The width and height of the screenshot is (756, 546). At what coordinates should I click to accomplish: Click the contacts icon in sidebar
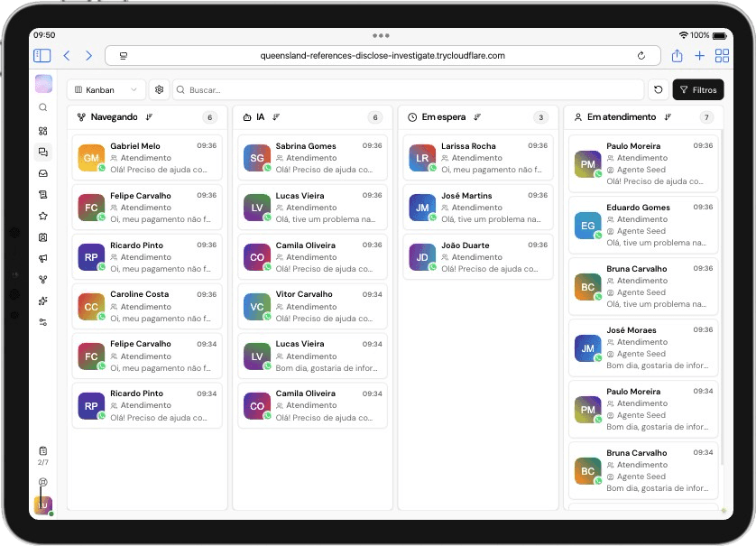[x=42, y=237]
